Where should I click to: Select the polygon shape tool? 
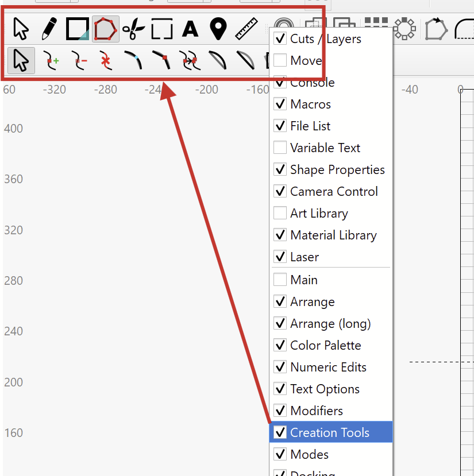(x=105, y=28)
